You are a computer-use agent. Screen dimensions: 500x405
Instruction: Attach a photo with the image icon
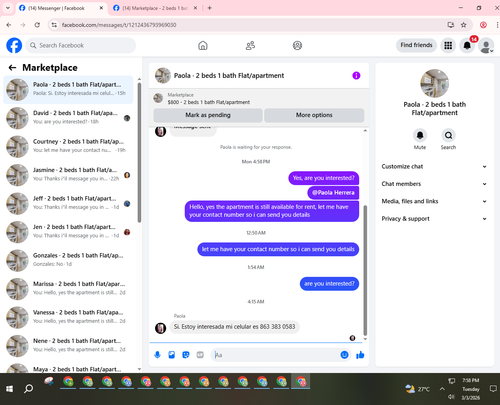(x=172, y=355)
